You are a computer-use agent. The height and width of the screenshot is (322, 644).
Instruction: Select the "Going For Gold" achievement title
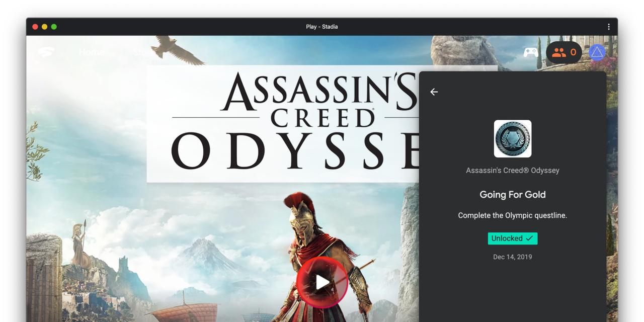point(512,195)
